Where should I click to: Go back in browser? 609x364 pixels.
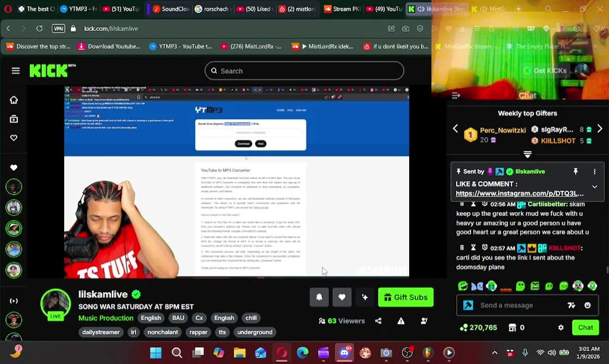8,29
